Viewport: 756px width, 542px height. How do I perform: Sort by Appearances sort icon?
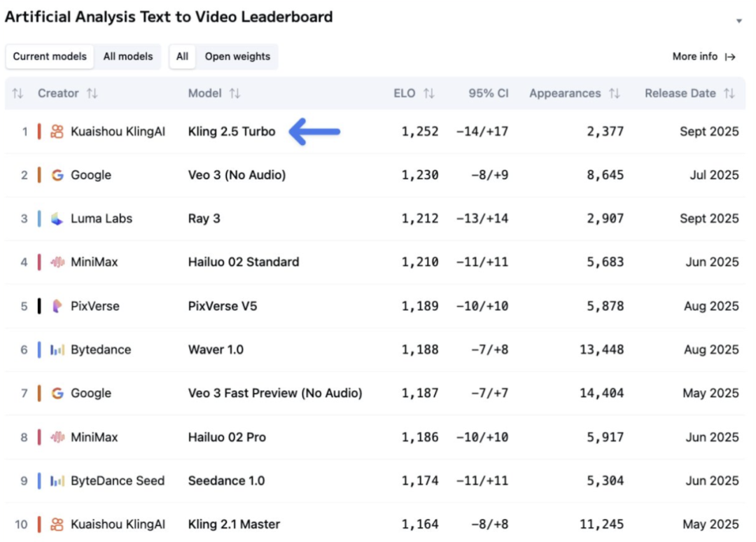click(x=615, y=94)
